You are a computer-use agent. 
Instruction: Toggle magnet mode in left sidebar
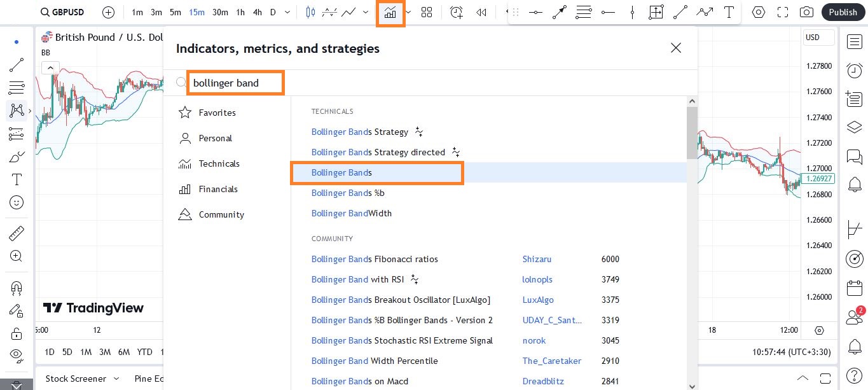click(x=17, y=288)
